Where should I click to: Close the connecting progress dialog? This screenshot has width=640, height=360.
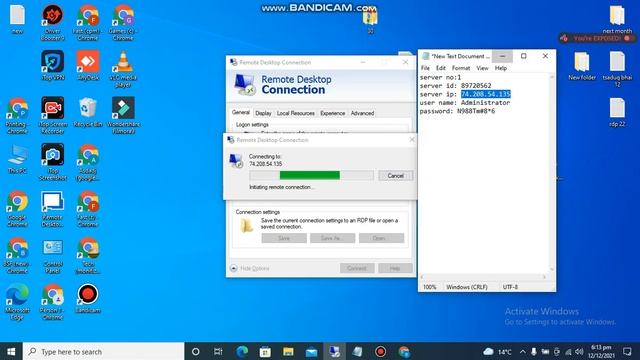(411, 140)
